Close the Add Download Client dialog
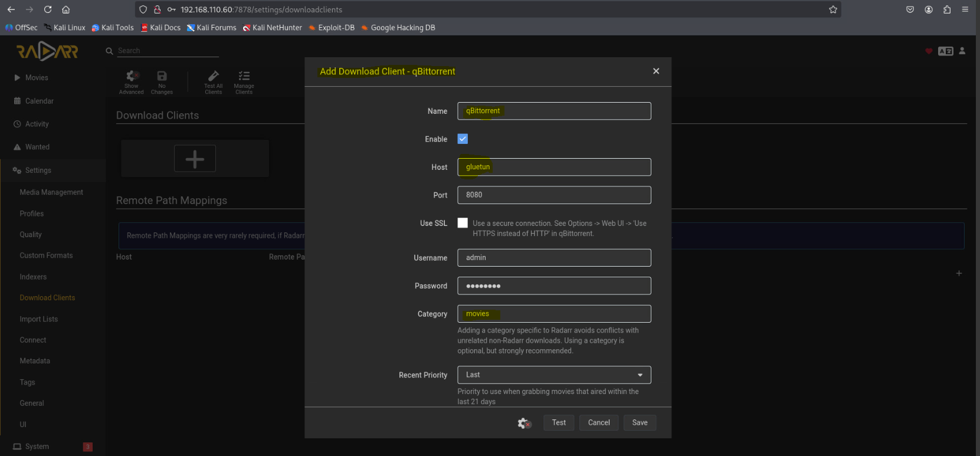This screenshot has height=456, width=980. click(x=655, y=71)
